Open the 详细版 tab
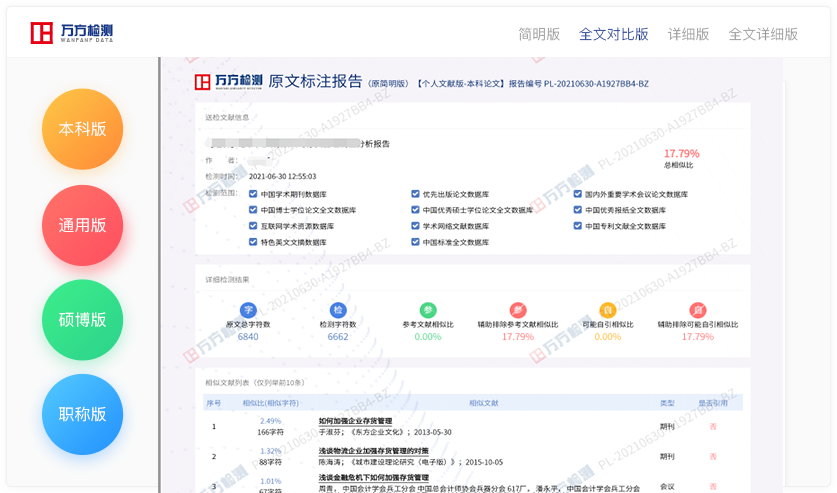The height and width of the screenshot is (493, 837). tap(689, 34)
